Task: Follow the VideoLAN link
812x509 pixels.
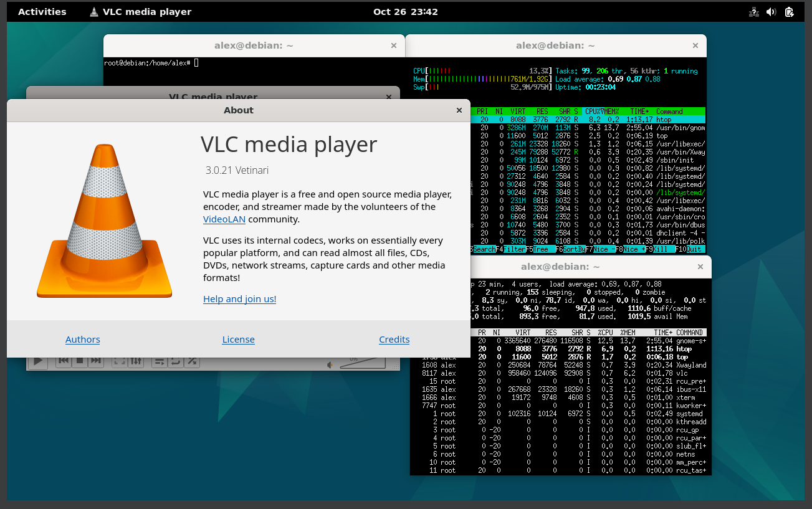Action: pyautogui.click(x=224, y=219)
